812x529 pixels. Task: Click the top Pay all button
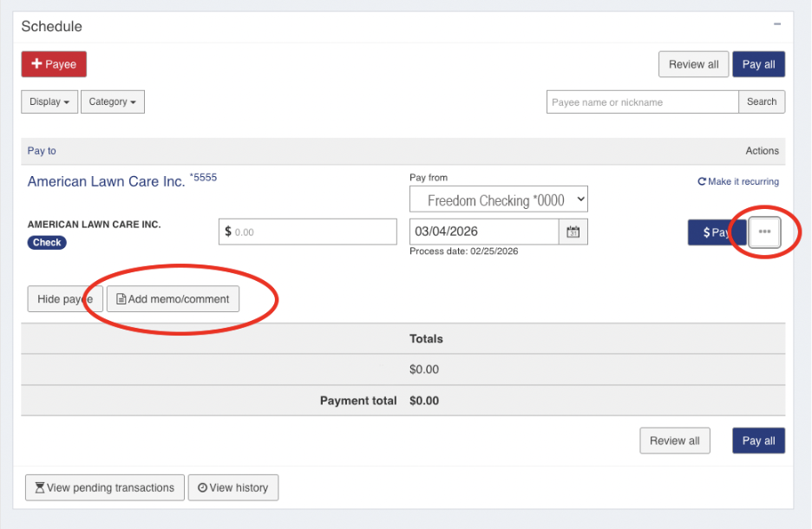pyautogui.click(x=758, y=64)
